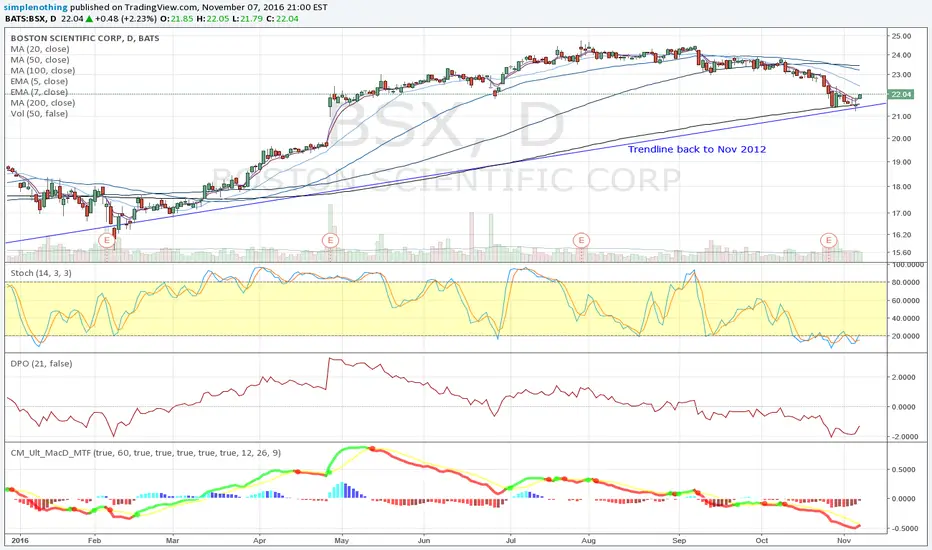Select the MA (100, close) legend entry

pos(43,71)
